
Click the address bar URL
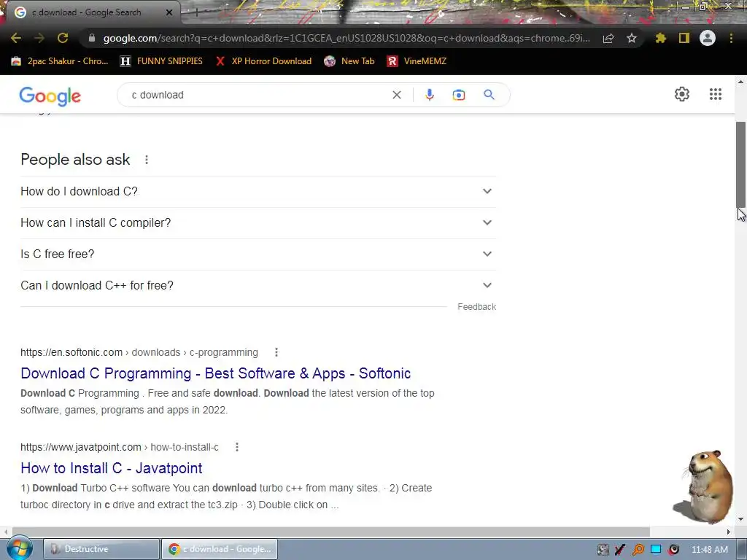click(x=347, y=38)
